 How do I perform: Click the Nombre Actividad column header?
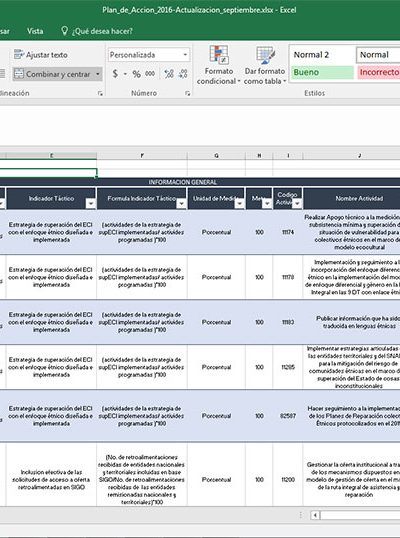pyautogui.click(x=352, y=198)
